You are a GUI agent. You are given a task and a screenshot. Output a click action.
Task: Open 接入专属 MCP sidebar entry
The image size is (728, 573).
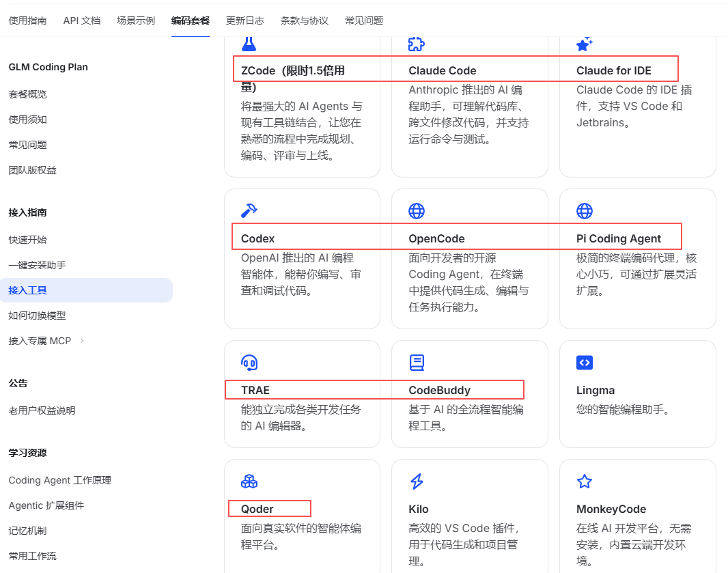coord(40,341)
